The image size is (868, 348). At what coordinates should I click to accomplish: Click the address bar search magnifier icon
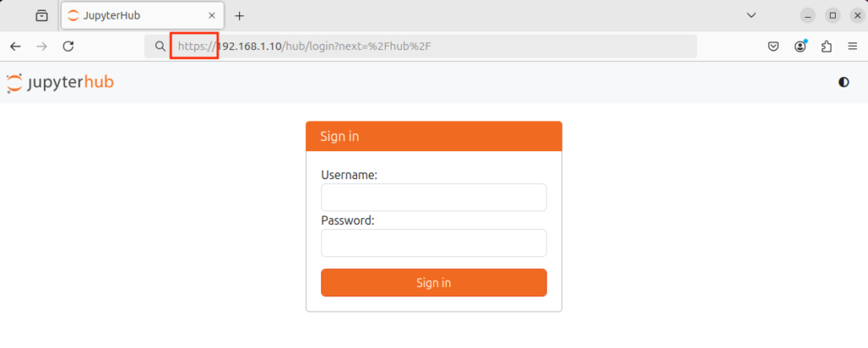[x=159, y=47]
